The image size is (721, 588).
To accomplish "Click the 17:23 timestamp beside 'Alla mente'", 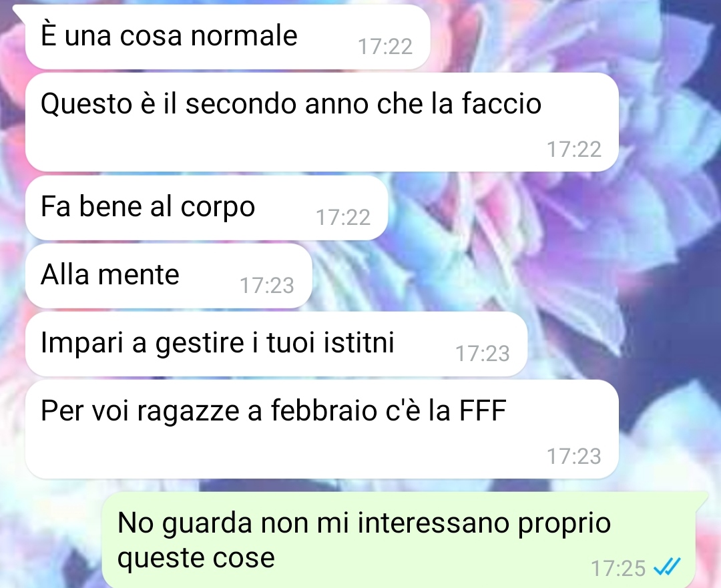I will click(267, 286).
